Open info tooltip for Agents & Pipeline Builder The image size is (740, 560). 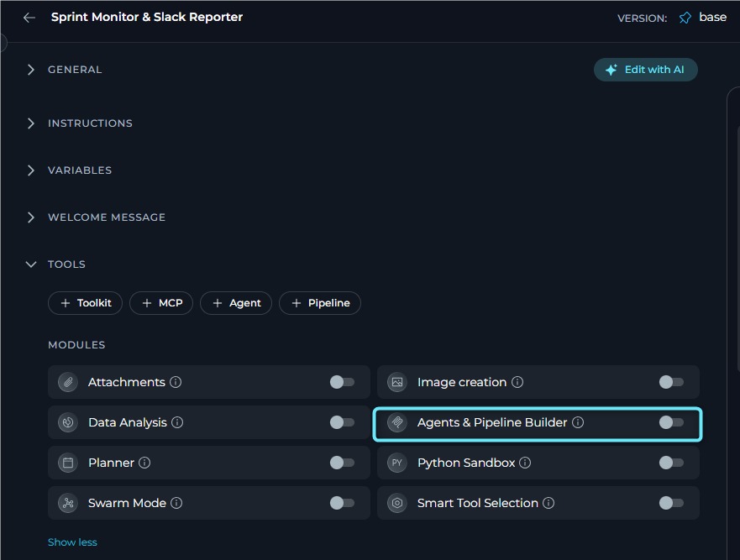[578, 422]
